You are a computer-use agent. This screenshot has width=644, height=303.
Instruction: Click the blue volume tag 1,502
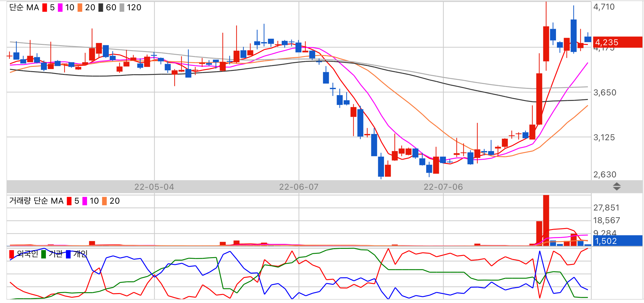click(x=617, y=241)
